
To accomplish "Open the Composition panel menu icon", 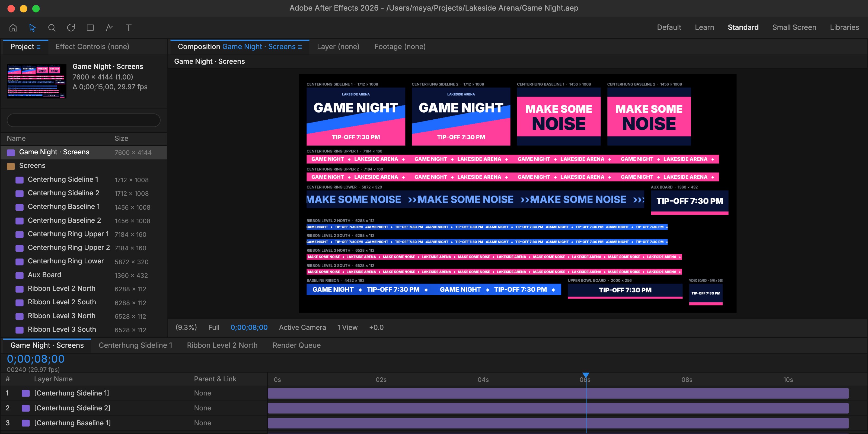I will tap(300, 47).
